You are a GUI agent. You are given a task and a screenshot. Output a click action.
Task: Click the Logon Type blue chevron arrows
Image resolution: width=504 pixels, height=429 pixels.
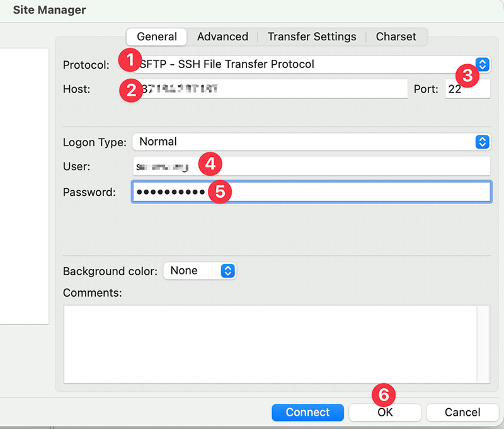[482, 142]
